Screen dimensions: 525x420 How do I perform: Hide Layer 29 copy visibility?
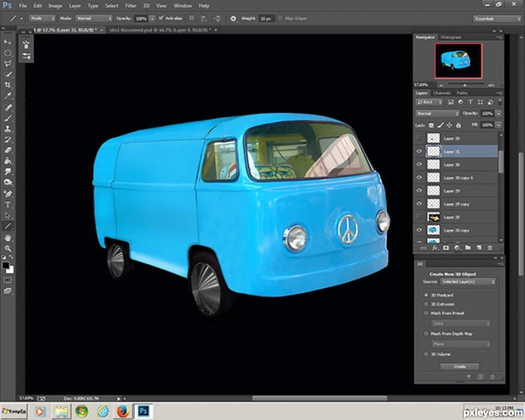click(x=419, y=204)
